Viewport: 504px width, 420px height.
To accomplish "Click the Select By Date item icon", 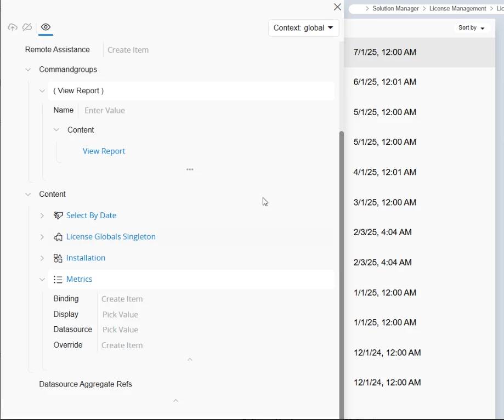I will pyautogui.click(x=58, y=215).
